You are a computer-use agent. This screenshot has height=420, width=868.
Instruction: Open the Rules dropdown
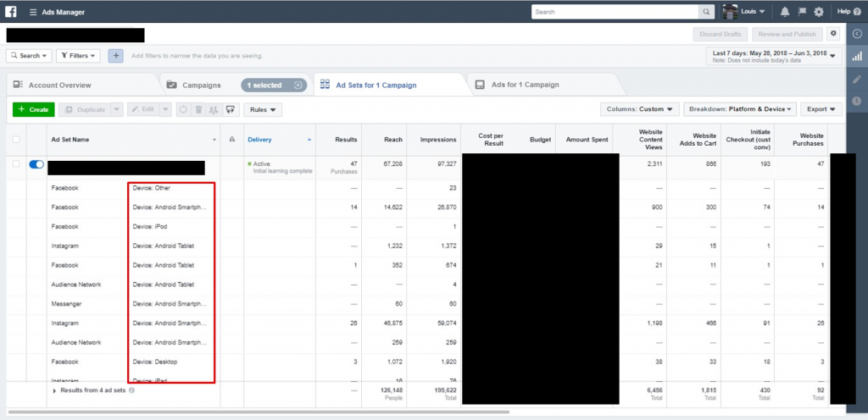click(263, 109)
